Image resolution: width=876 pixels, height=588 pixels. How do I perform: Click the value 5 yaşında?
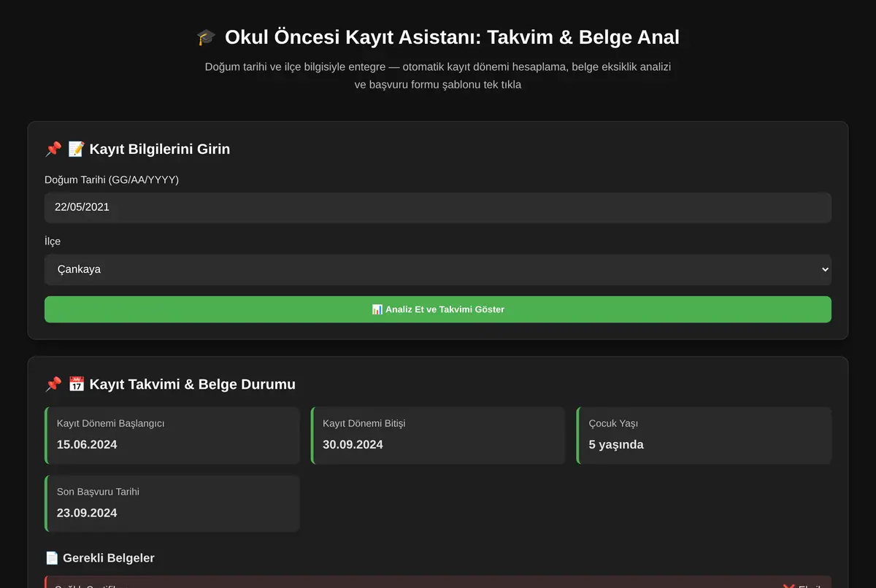pos(616,444)
